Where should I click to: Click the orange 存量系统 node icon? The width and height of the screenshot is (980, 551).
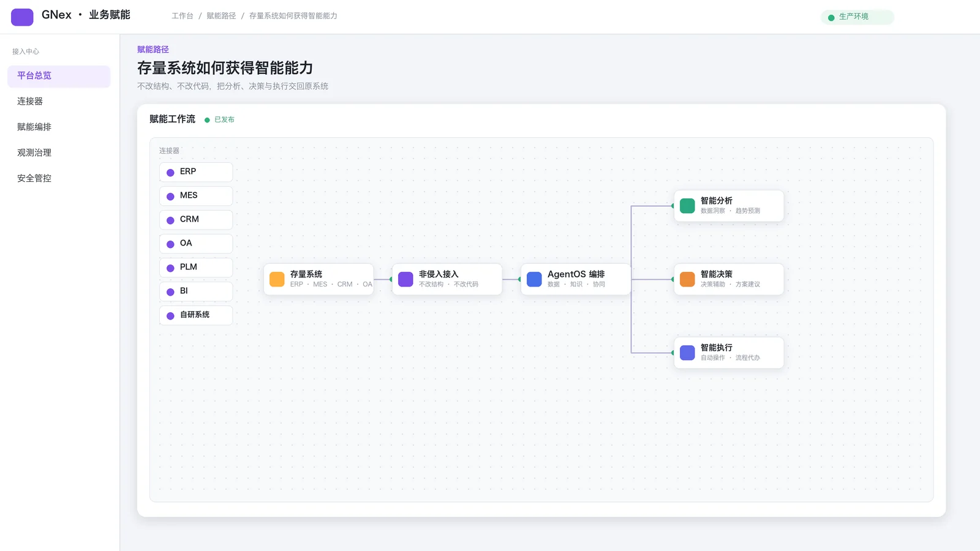(x=277, y=279)
